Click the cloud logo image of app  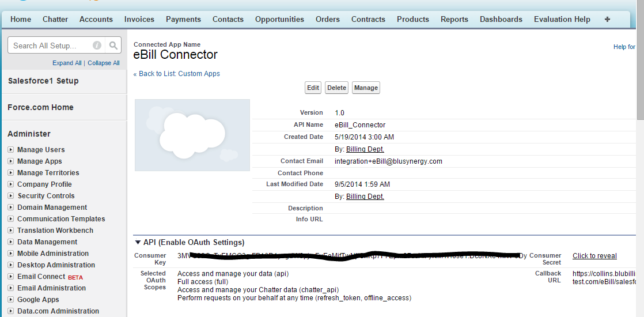(192, 135)
